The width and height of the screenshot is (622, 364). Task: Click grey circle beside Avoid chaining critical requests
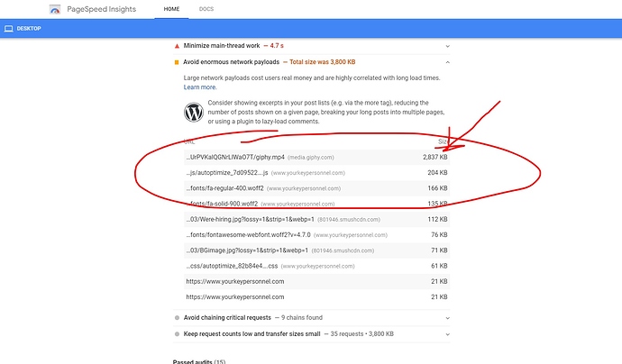(x=177, y=318)
